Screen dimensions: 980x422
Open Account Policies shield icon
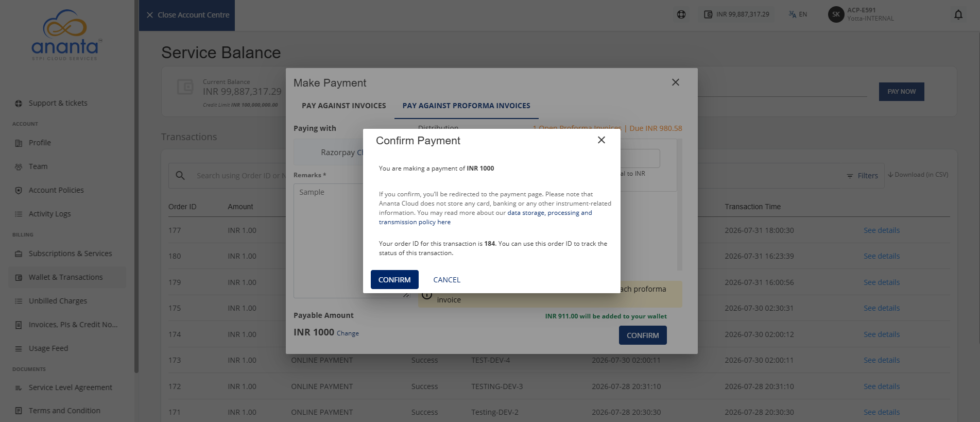(19, 191)
